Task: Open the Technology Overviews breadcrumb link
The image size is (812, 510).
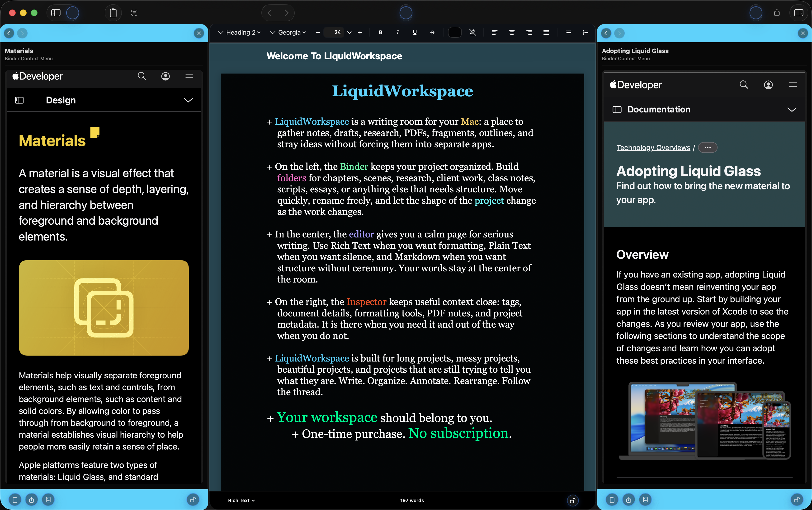Action: click(653, 148)
